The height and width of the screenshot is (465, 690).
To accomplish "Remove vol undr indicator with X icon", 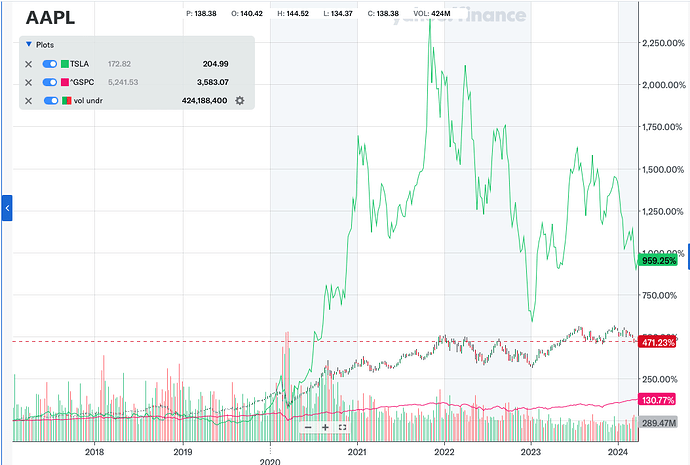I will coord(29,101).
